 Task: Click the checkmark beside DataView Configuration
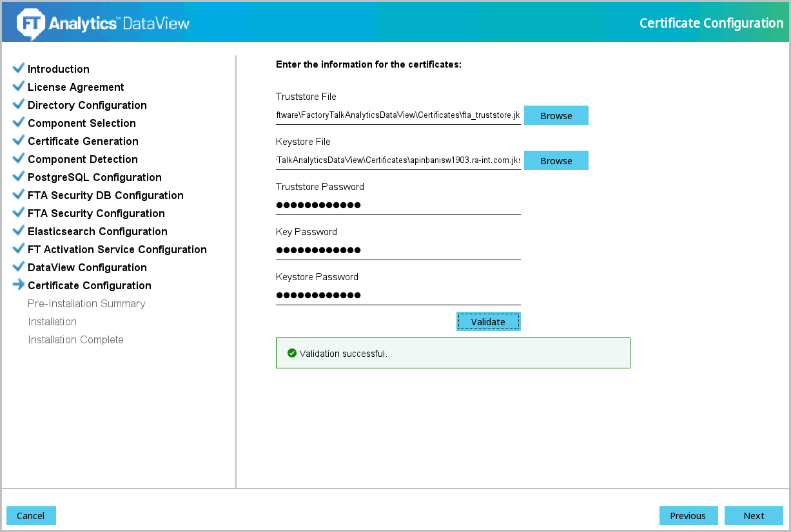tap(19, 267)
